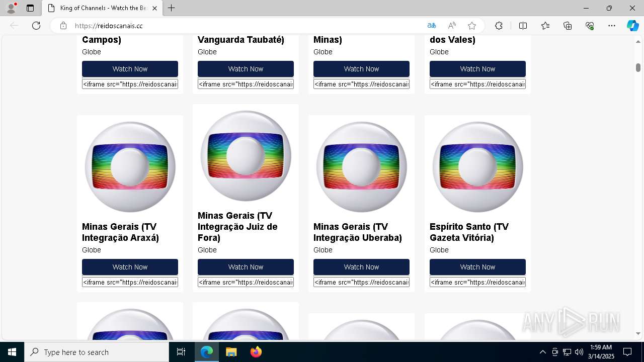The image size is (644, 362).
Task: Click the Globo logo for Juiz de Fora
Action: point(246,156)
